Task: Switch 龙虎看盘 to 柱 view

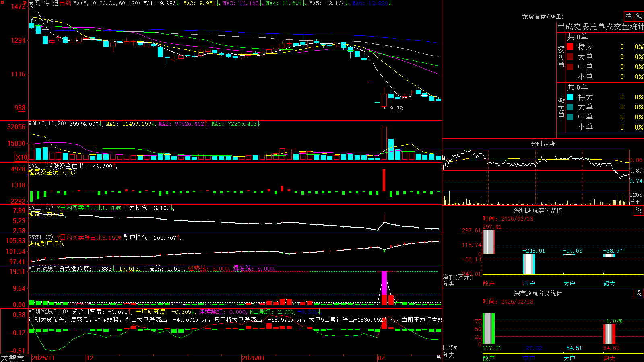Action: (x=629, y=16)
